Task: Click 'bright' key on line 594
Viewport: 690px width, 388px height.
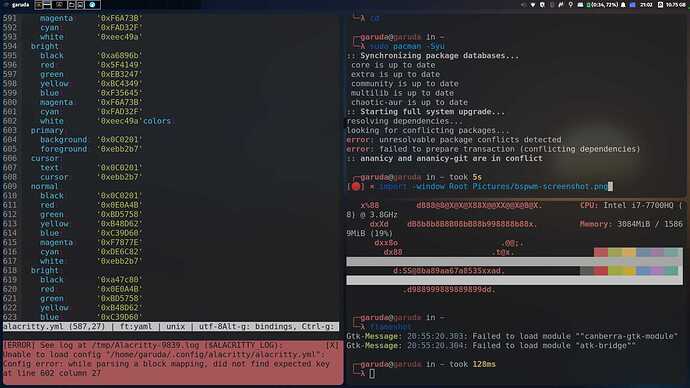Action: pyautogui.click(x=44, y=46)
